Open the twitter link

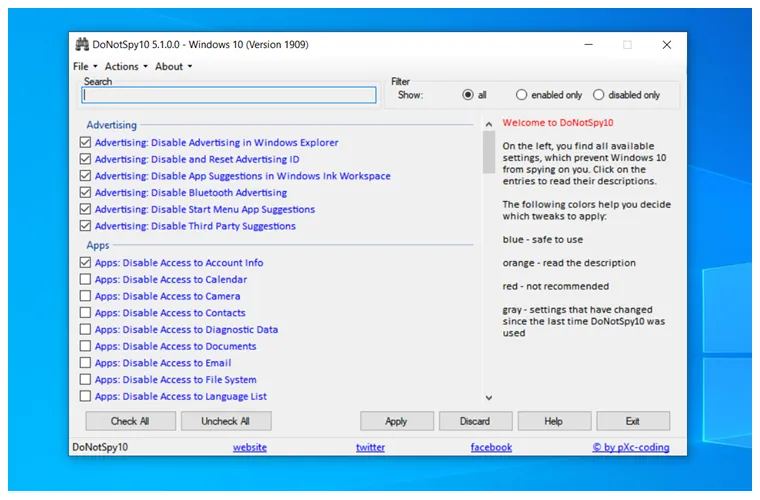(x=370, y=447)
